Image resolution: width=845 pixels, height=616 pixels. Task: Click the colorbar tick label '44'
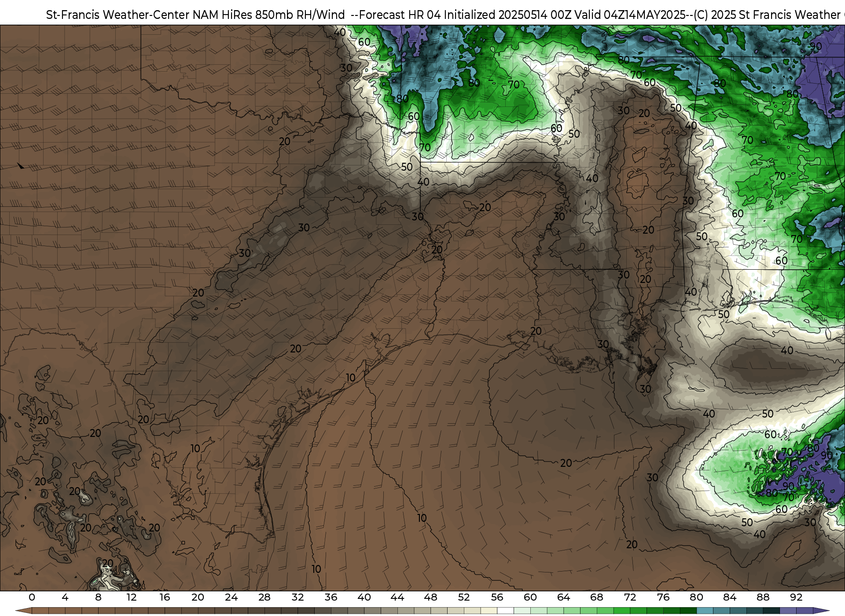397,597
